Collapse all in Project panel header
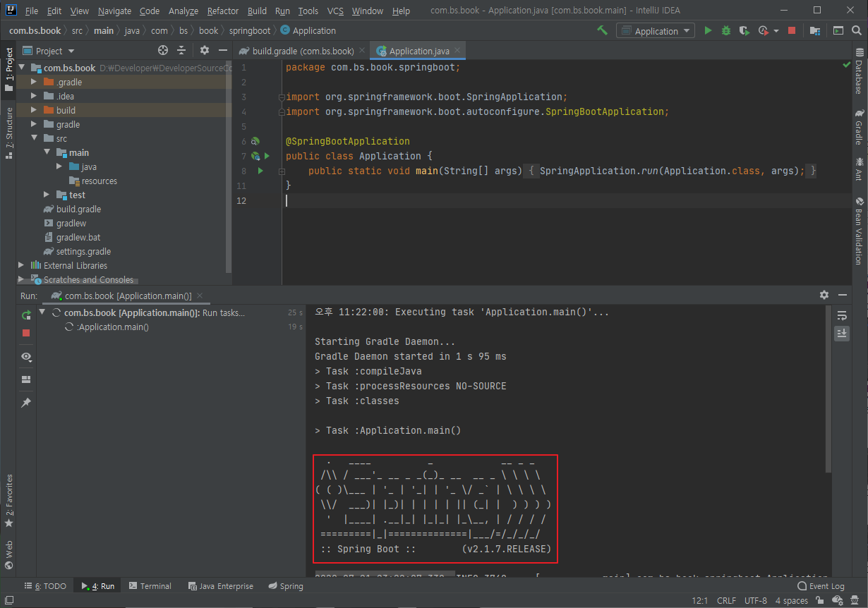This screenshot has height=608, width=868. coord(181,50)
